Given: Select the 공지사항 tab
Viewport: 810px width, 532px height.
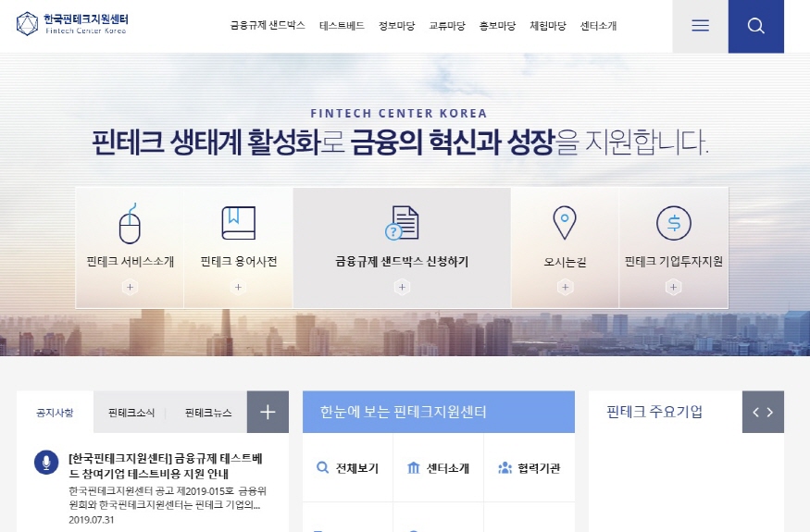Looking at the screenshot, I should 55,412.
